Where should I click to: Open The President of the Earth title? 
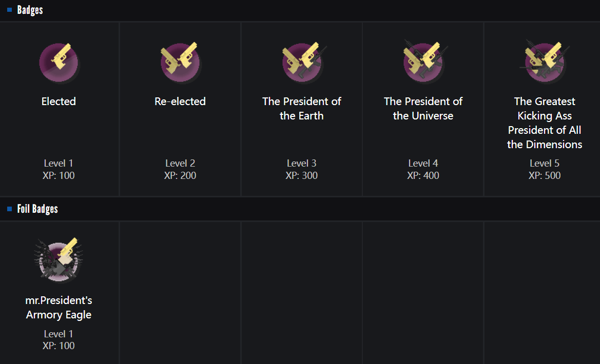[302, 109]
